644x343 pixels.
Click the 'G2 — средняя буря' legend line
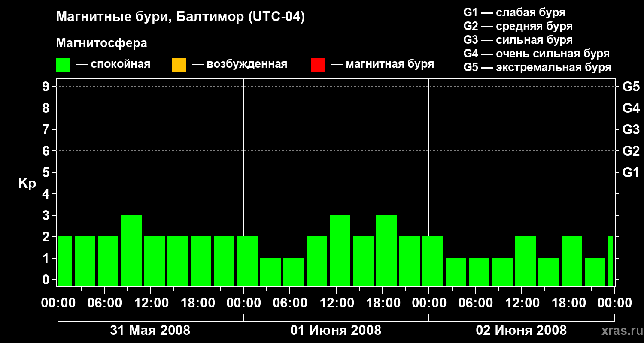(x=518, y=26)
